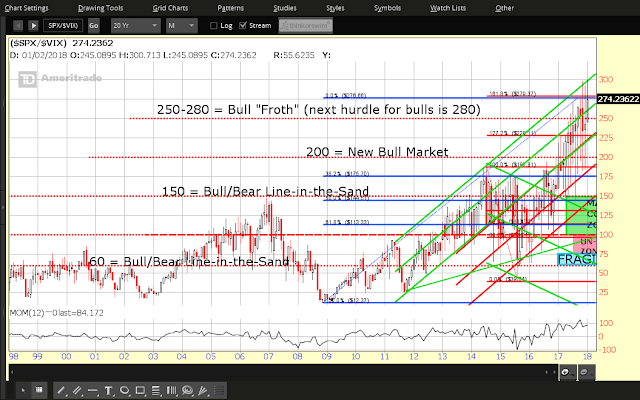This screenshot has width=640, height=400.
Task: Select the parallel channel drawing tool
Action: click(77, 391)
